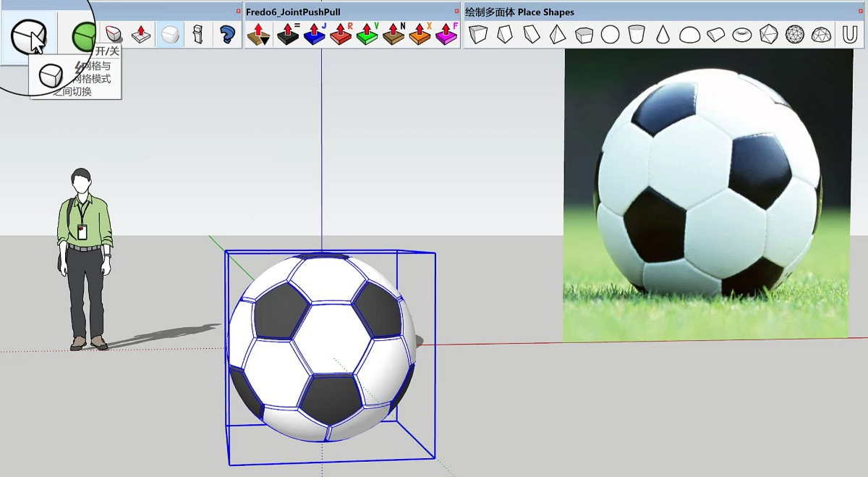Click the U-shaped icon in Place Shapes
Viewport: 868px width, 477px height.
[x=850, y=34]
